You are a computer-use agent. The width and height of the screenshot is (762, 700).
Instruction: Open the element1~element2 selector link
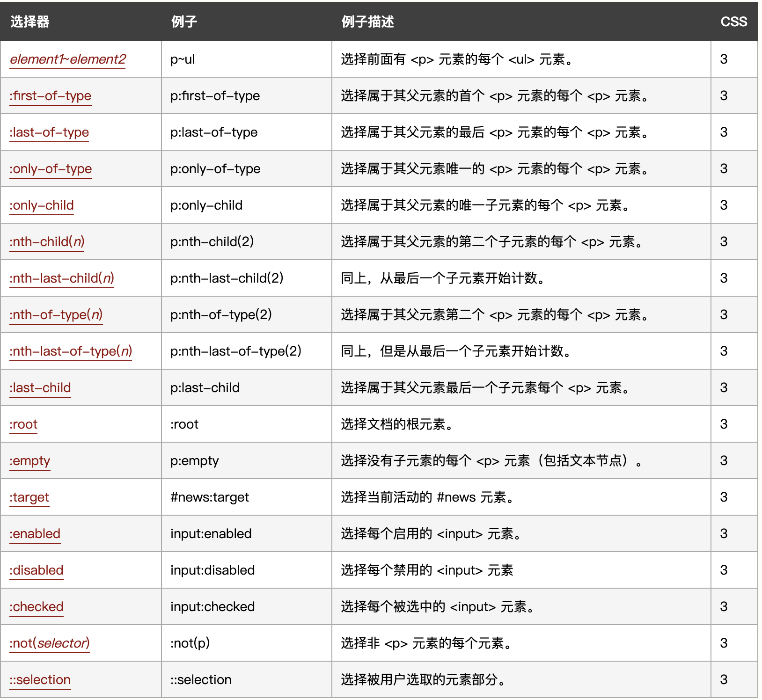point(68,59)
